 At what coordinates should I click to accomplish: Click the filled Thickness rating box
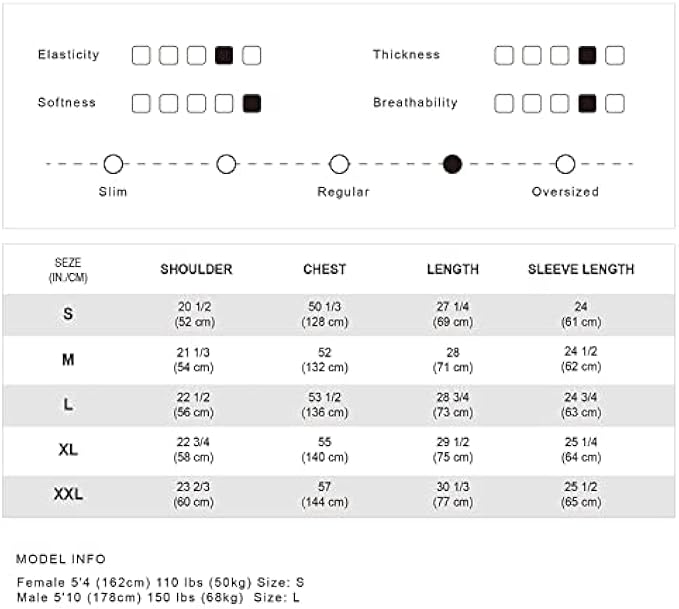(x=587, y=55)
